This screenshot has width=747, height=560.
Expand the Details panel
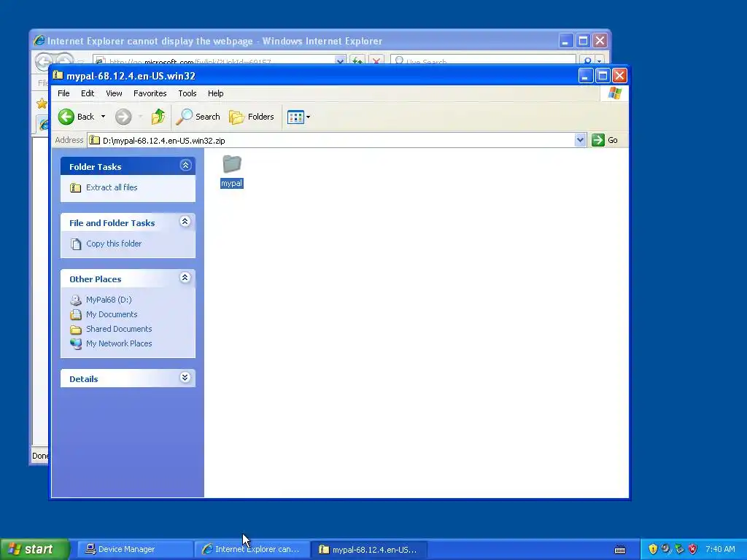pyautogui.click(x=185, y=378)
